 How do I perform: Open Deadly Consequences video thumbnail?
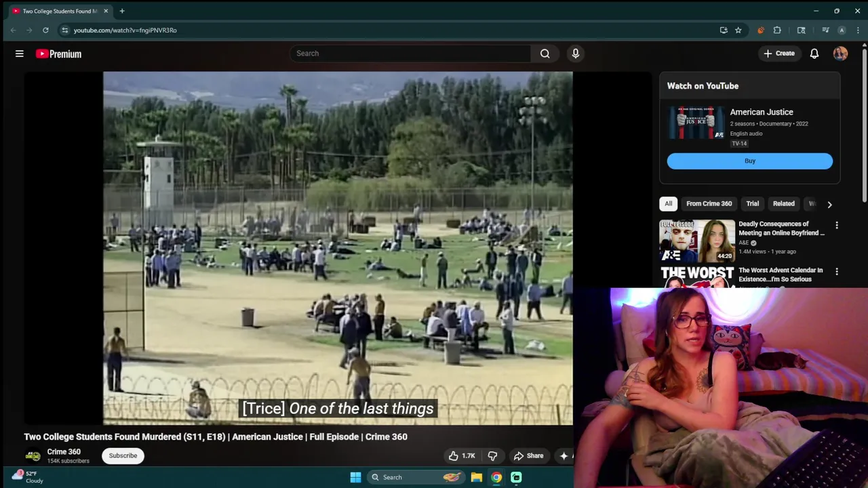(x=697, y=241)
